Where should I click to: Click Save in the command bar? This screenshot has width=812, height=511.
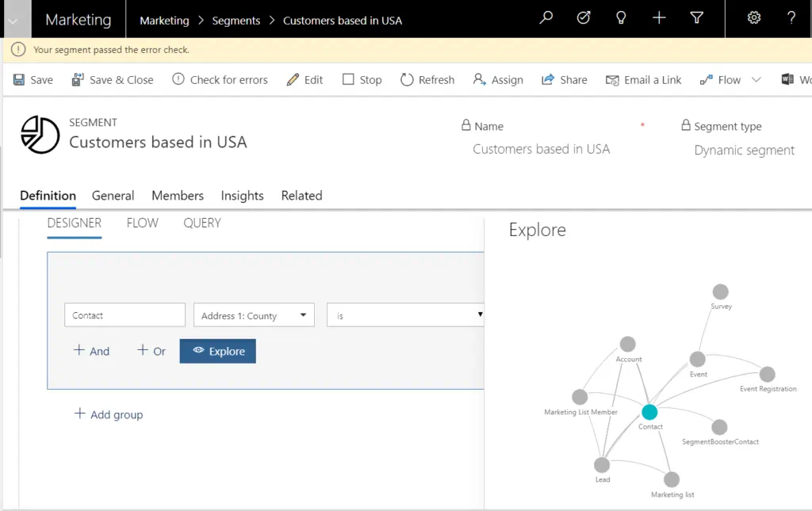tap(33, 80)
